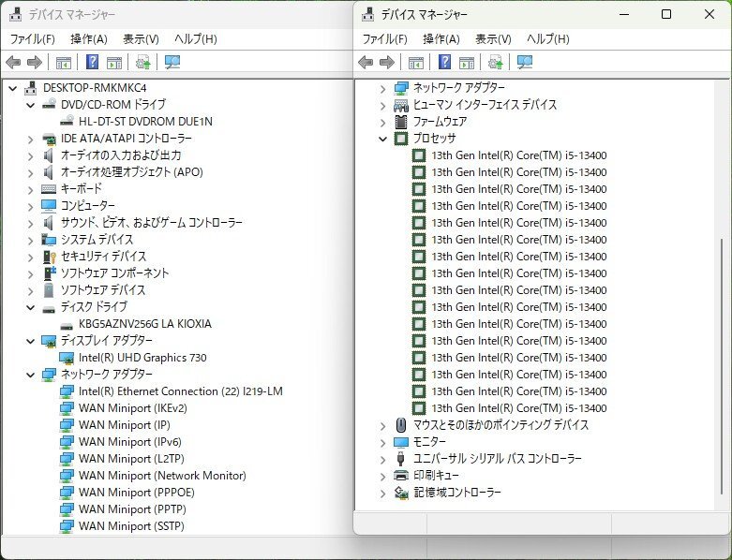The height and width of the screenshot is (560, 732).
Task: Select the 印刷キュー printer icon
Action: [401, 475]
